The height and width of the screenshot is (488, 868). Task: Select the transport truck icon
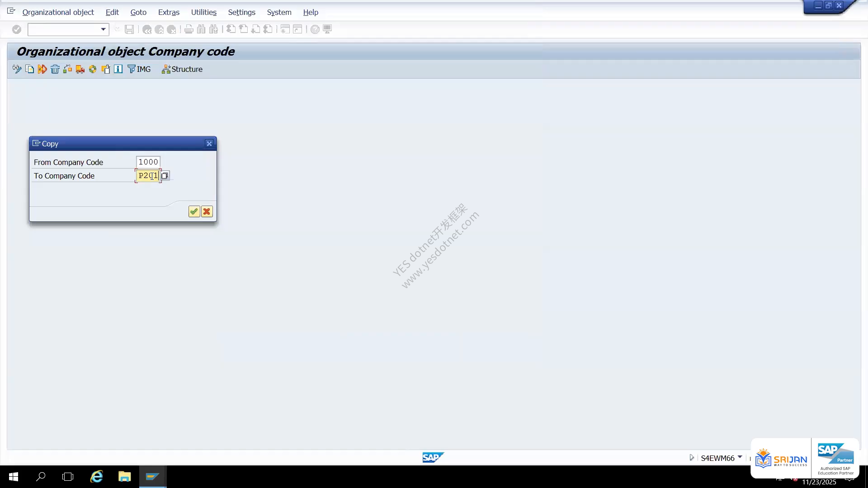[x=80, y=69]
